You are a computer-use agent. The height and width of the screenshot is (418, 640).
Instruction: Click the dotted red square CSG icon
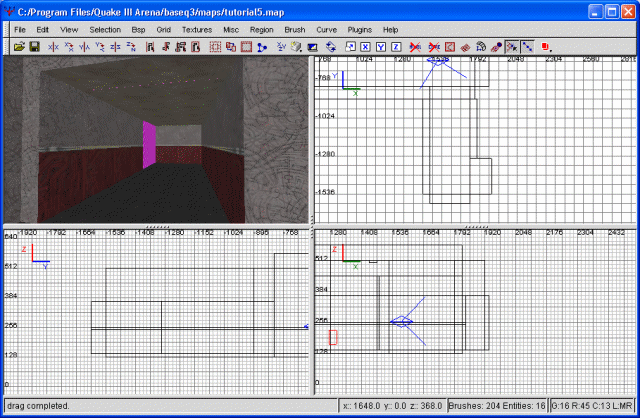(x=215, y=47)
